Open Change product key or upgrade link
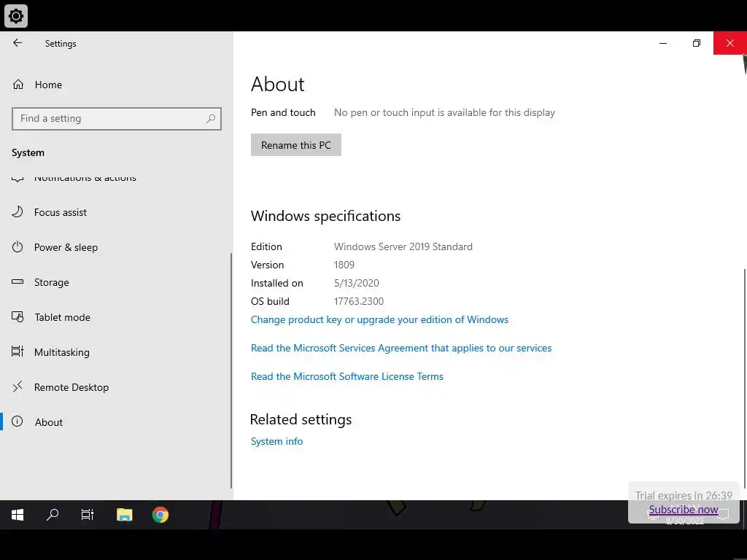The height and width of the screenshot is (560, 747). tap(379, 319)
